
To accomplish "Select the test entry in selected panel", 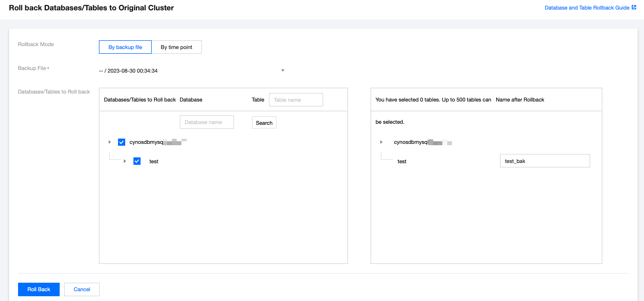I will click(x=402, y=161).
